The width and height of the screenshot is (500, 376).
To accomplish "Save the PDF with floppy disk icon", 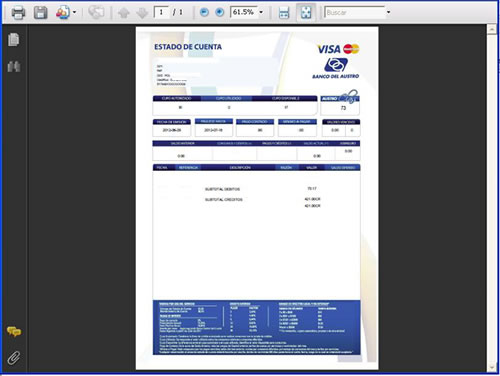I will (x=40, y=13).
